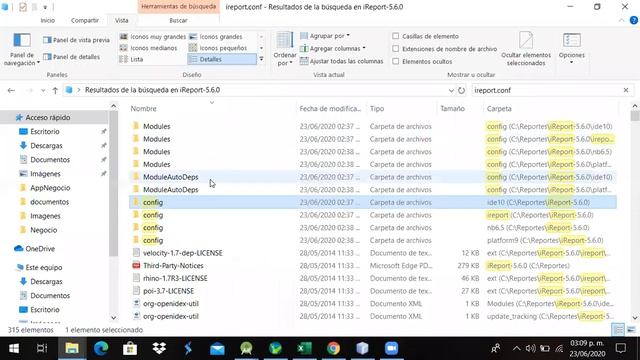This screenshot has width=640, height=360.
Task: Sort by Nombre column header
Action: [x=143, y=109]
